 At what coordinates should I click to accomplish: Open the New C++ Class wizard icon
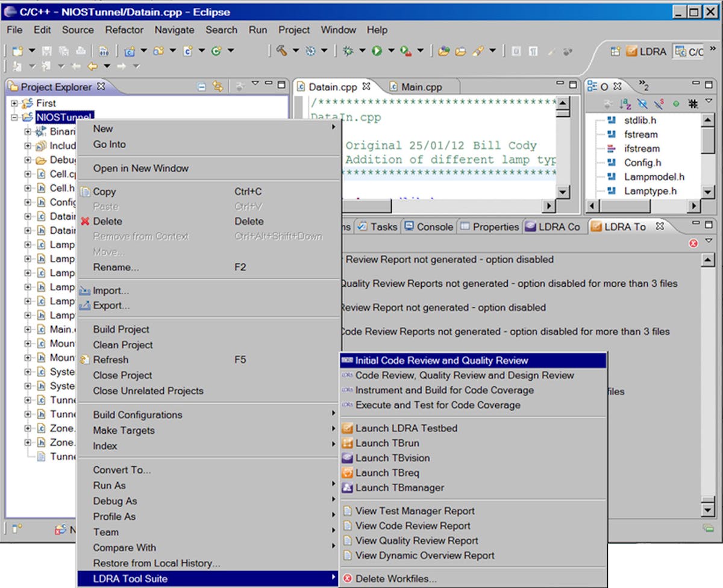pyautogui.click(x=158, y=51)
